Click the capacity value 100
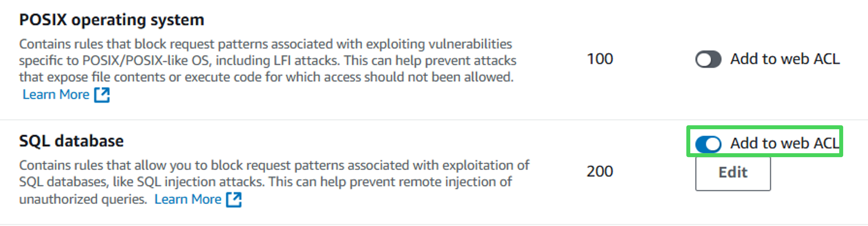Screen dimensions: 868x226 point(600,59)
